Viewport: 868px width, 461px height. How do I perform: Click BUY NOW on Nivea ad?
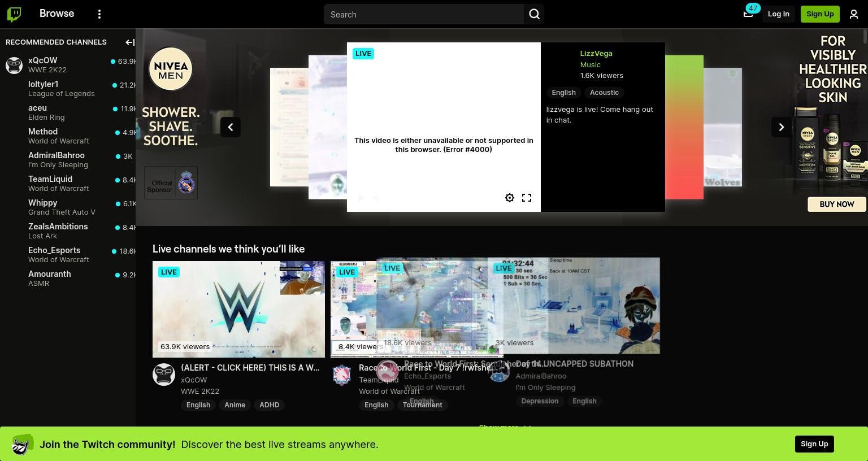pyautogui.click(x=837, y=204)
